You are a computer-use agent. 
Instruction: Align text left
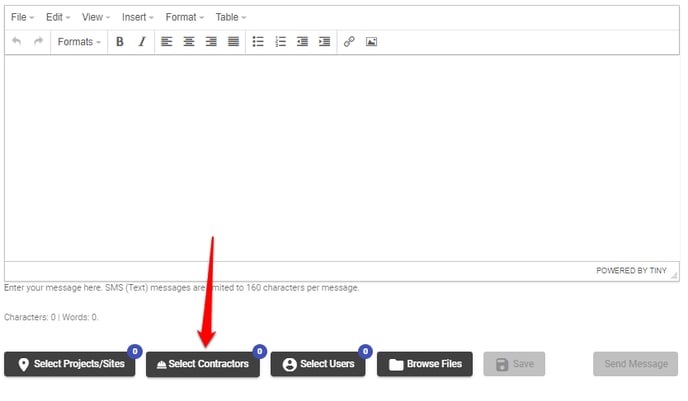tap(166, 42)
